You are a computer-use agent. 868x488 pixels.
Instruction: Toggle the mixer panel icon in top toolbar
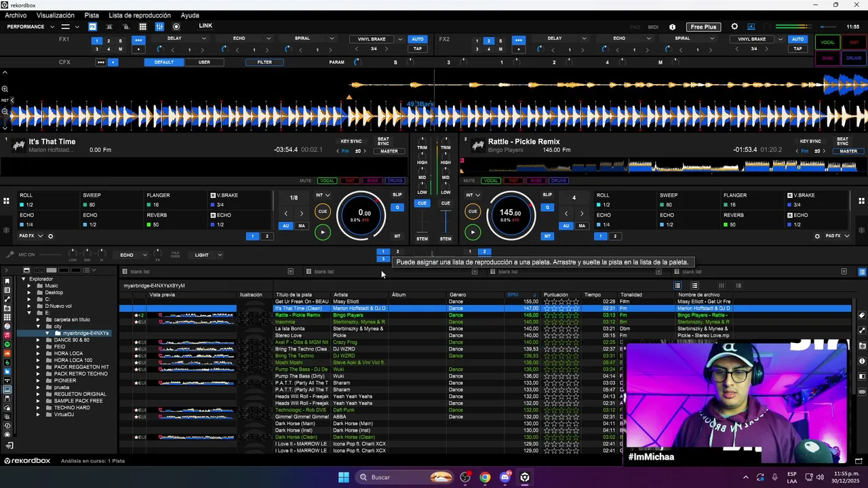tap(159, 27)
